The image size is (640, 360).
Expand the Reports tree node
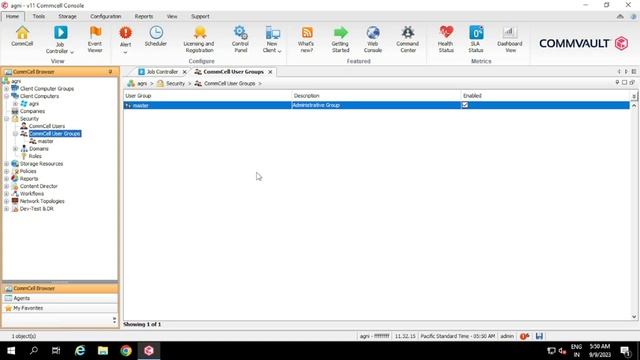(7, 179)
